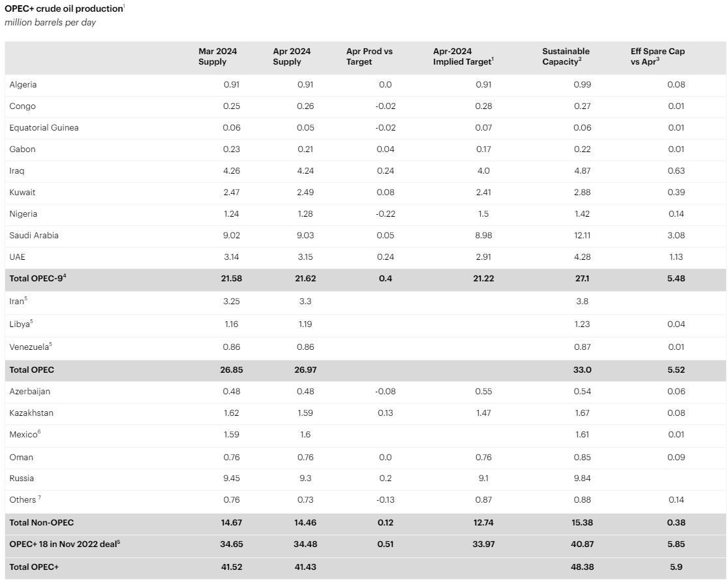
Task: Select the Kazakhstan row label
Action: 31,413
